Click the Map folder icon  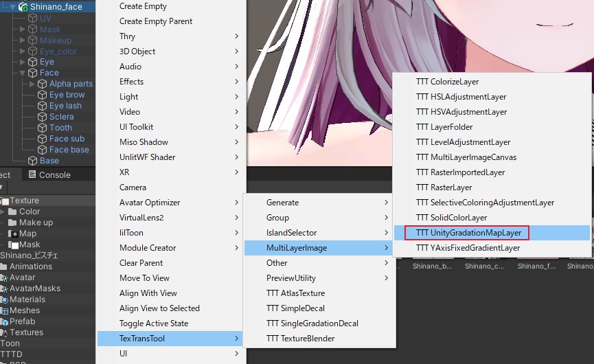pos(13,234)
